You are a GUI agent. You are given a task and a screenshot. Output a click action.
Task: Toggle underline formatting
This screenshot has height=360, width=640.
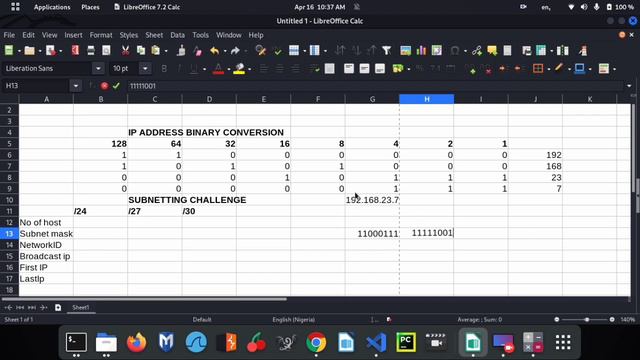pyautogui.click(x=194, y=69)
